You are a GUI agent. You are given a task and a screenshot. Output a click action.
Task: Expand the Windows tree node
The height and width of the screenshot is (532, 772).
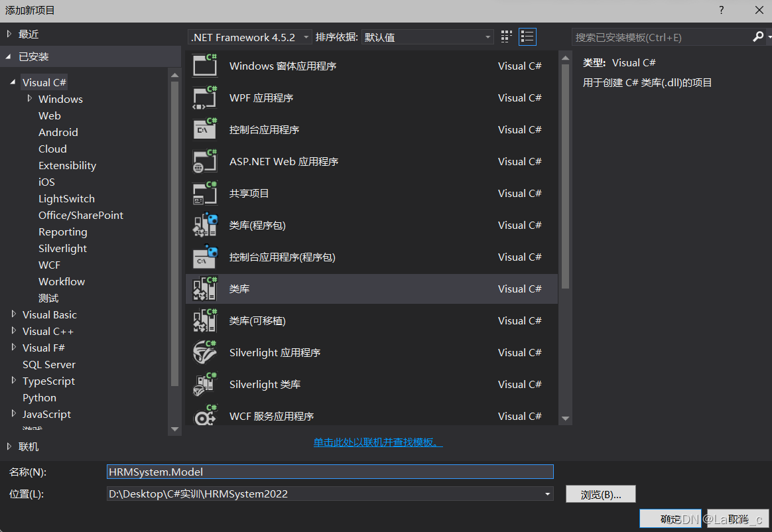click(x=30, y=99)
